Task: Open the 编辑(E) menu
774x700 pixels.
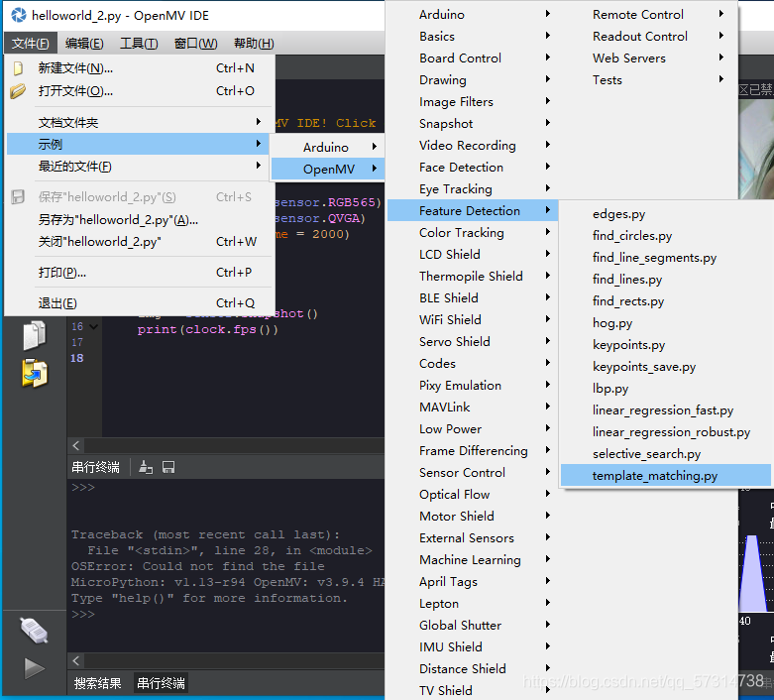Action: (84, 44)
